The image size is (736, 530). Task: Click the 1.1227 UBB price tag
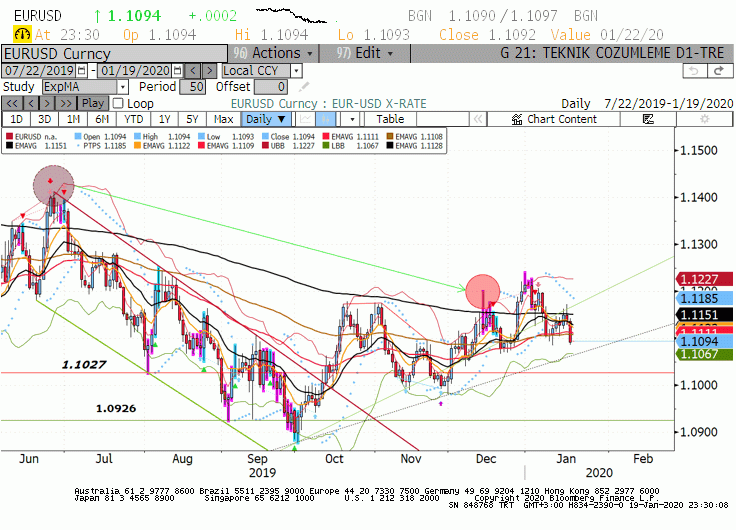[703, 279]
